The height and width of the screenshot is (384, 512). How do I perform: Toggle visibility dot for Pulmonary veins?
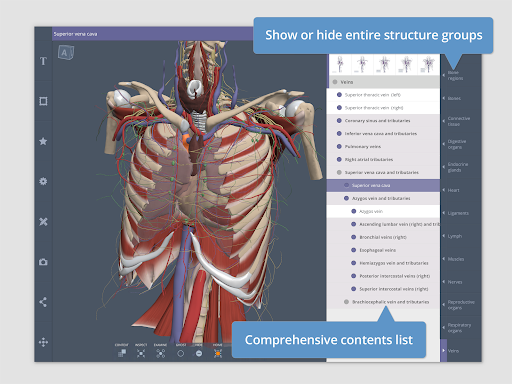tap(339, 146)
